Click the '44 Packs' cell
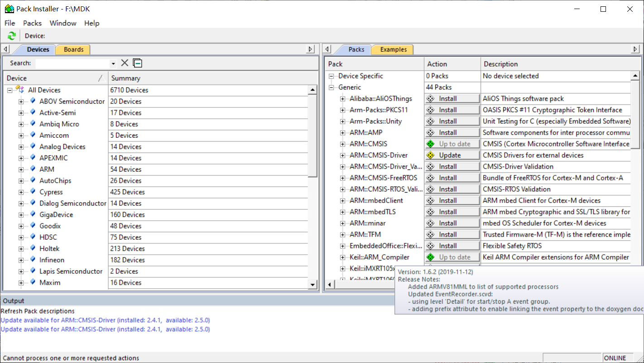This screenshot has width=644, height=363. (452, 87)
